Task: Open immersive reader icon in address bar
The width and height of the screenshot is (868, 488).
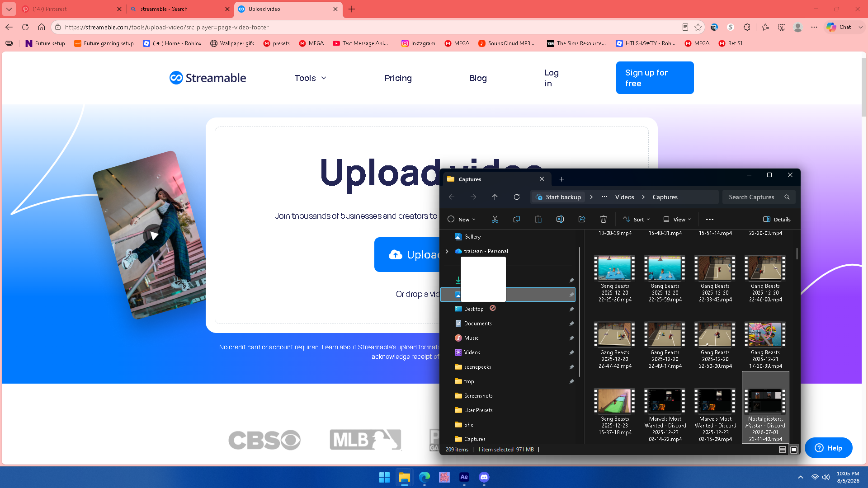Action: pyautogui.click(x=685, y=27)
